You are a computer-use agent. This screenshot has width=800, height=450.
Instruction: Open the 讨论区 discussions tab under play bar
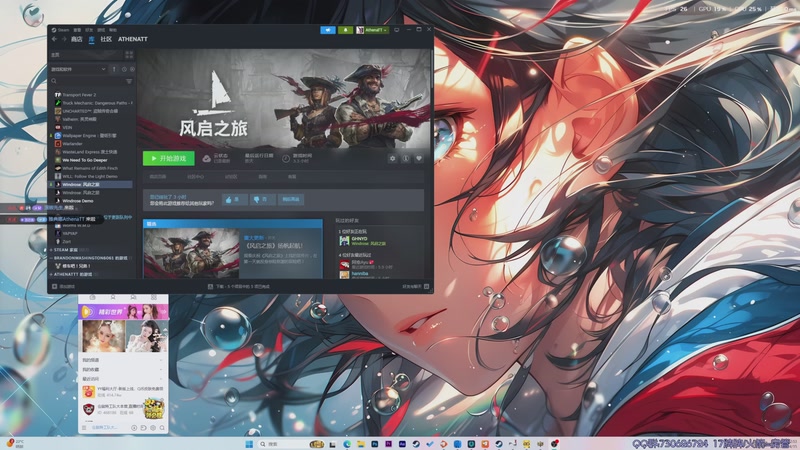[x=231, y=177]
